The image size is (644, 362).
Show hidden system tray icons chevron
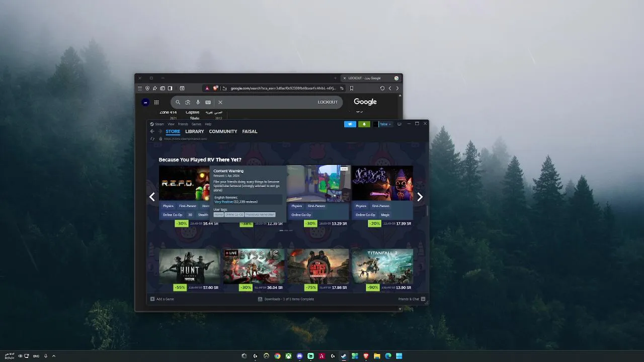53,356
